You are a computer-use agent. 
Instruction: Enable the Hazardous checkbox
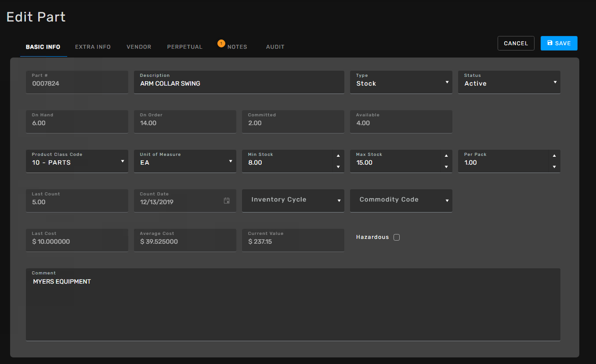(397, 238)
